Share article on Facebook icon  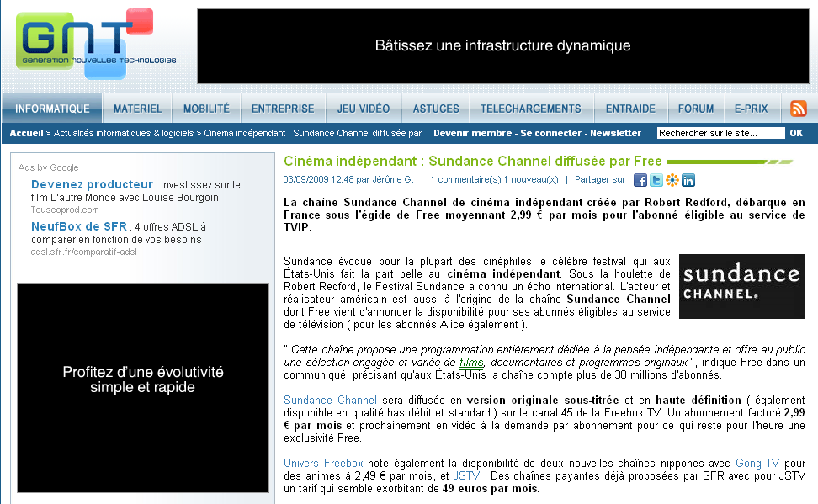pyautogui.click(x=640, y=181)
